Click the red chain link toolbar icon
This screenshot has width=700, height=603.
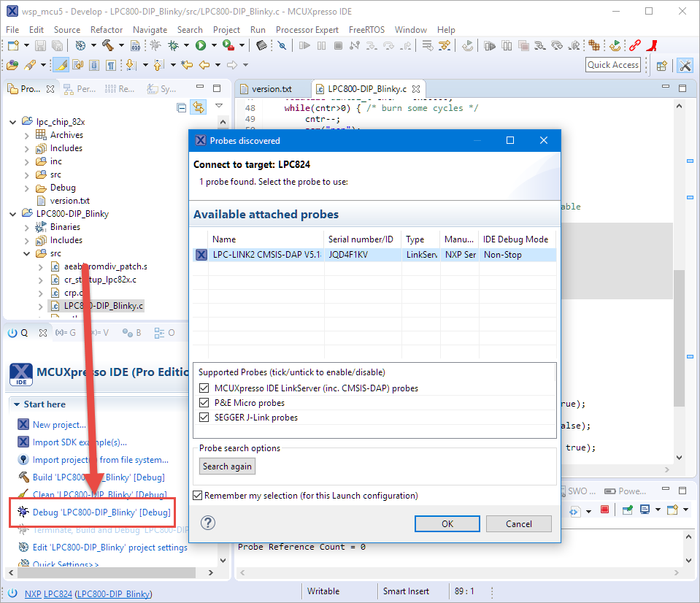635,45
